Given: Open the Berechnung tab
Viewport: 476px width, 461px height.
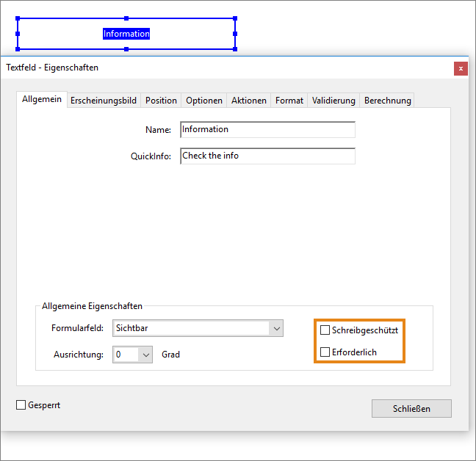Looking at the screenshot, I should (387, 101).
